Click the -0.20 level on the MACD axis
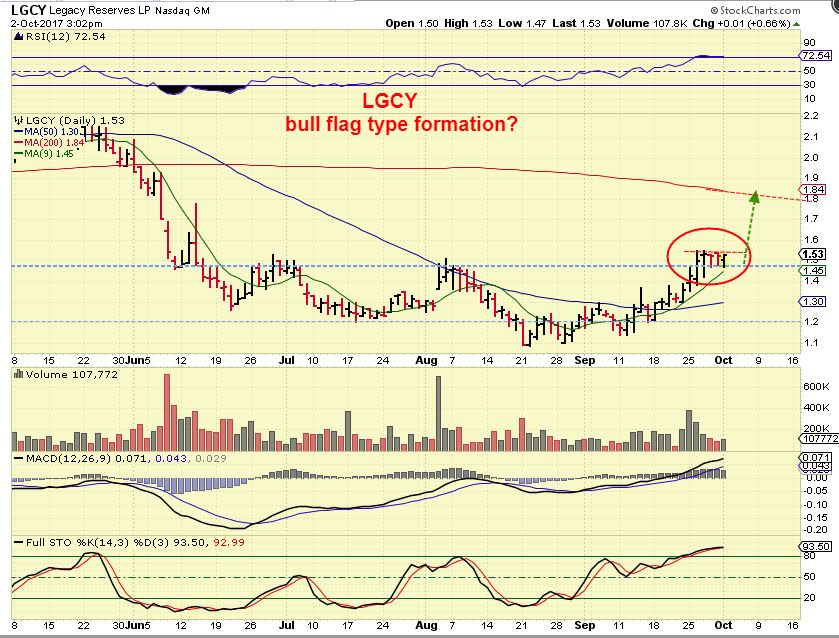This screenshot has height=638, width=839. pyautogui.click(x=815, y=530)
